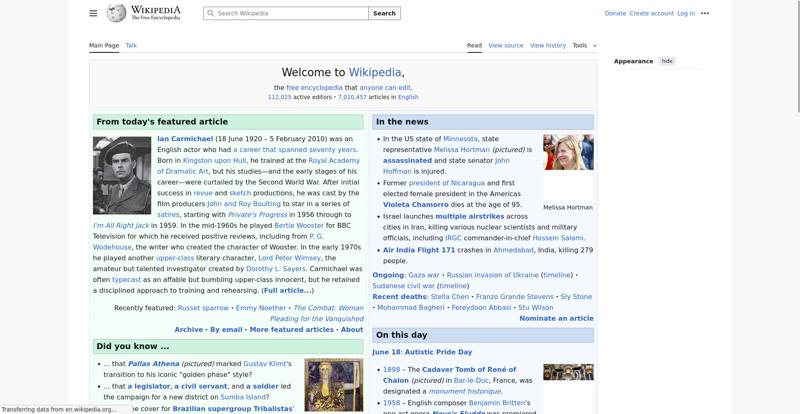Viewport: 800px width, 414px height.
Task: Click the free encyclopedia link
Action: point(314,88)
